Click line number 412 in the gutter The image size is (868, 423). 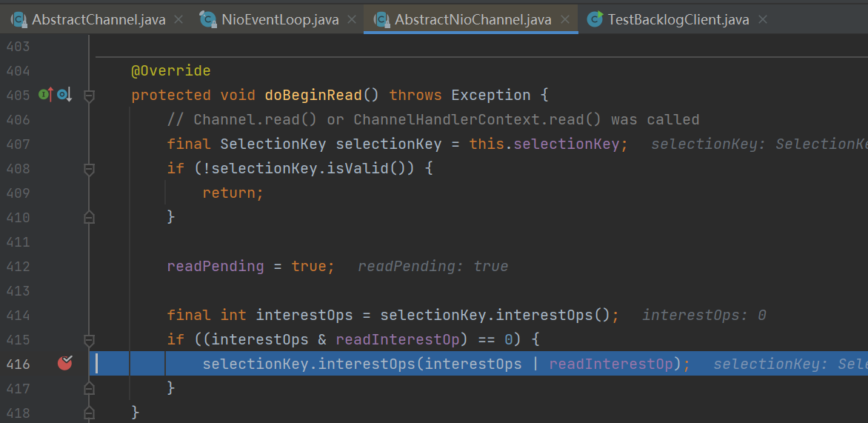click(x=18, y=267)
